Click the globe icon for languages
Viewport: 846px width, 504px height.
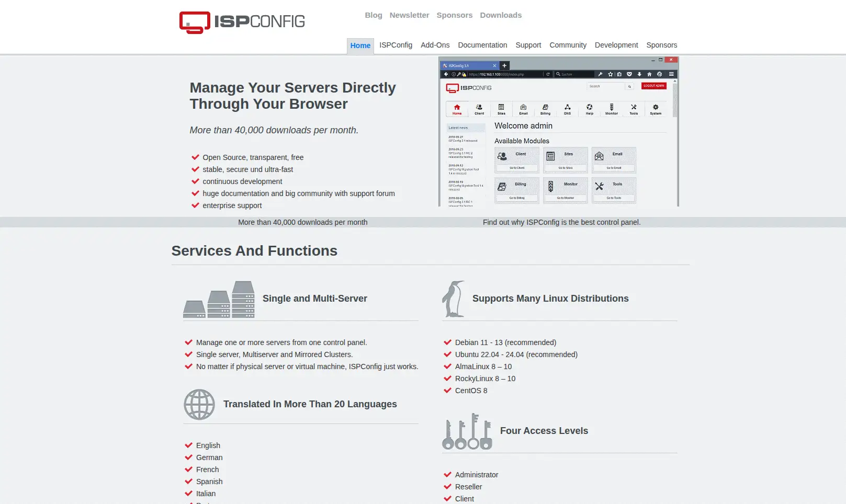click(x=199, y=405)
